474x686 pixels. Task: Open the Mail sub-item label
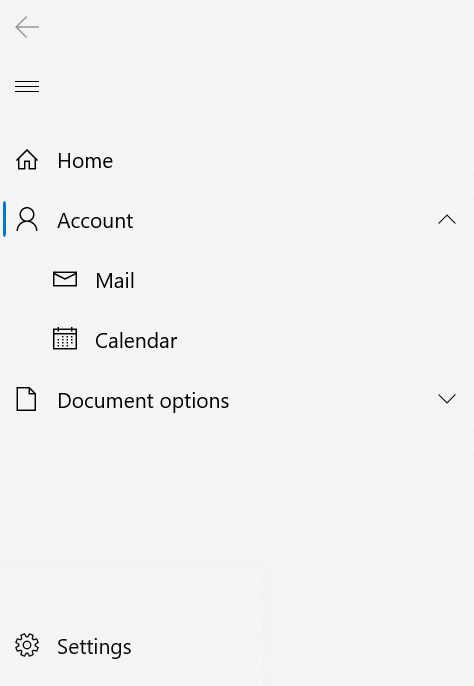[115, 280]
